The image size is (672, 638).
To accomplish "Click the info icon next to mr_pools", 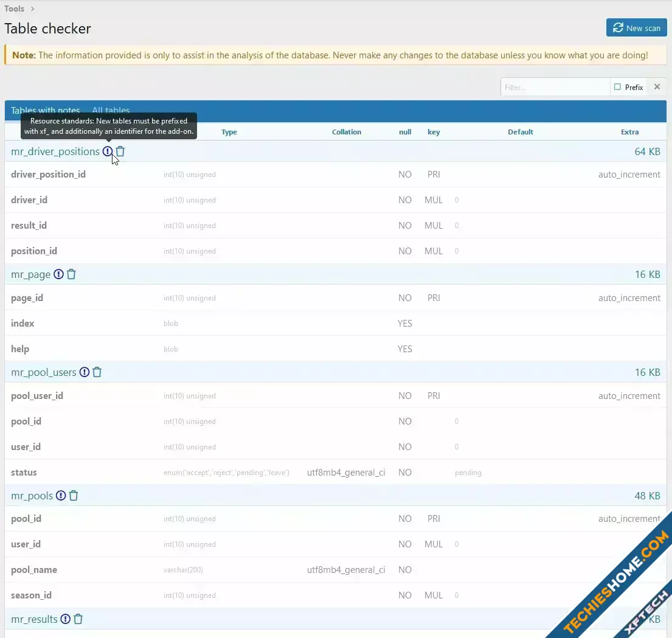I will [61, 496].
